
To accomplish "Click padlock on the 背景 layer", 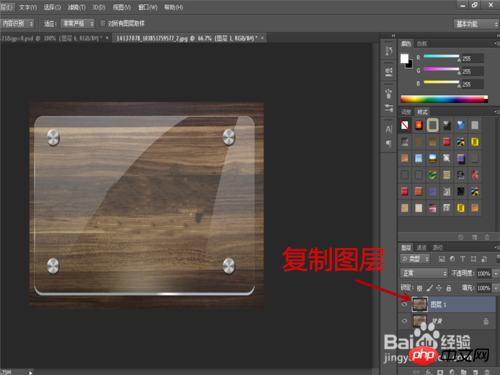I will click(x=486, y=321).
